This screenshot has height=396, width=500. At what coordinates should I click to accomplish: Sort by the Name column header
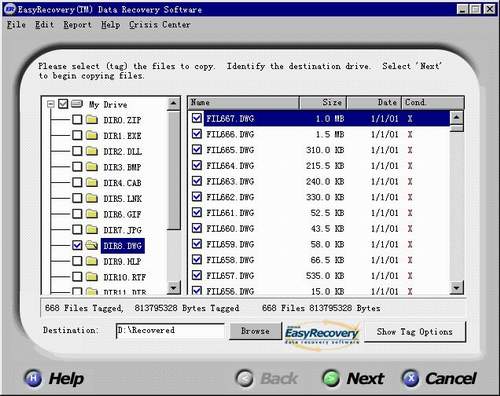[x=244, y=103]
